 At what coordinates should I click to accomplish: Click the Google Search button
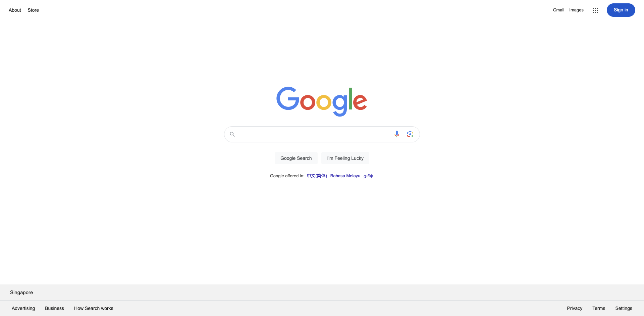coord(296,158)
